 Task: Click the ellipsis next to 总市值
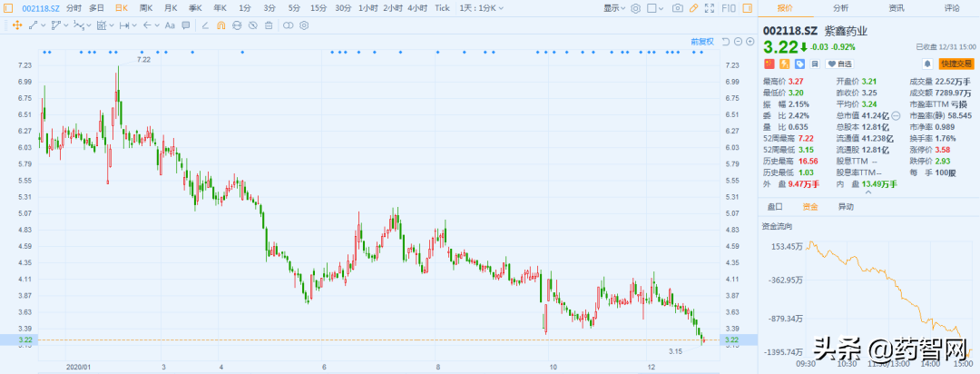pos(895,115)
